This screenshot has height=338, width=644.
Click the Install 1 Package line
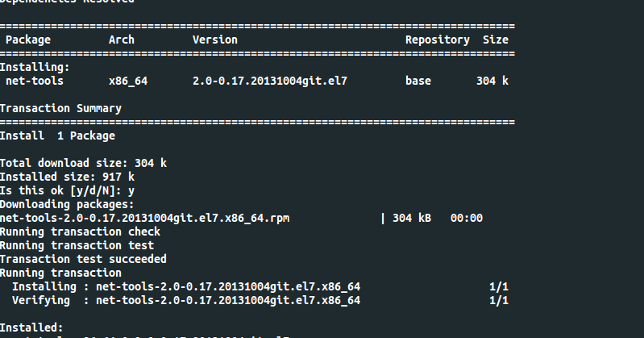tap(57, 136)
